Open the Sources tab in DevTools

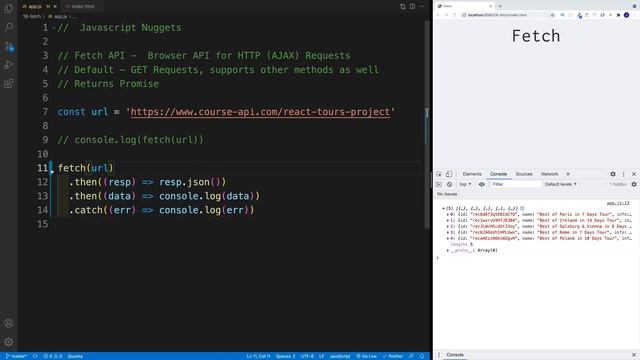click(524, 174)
